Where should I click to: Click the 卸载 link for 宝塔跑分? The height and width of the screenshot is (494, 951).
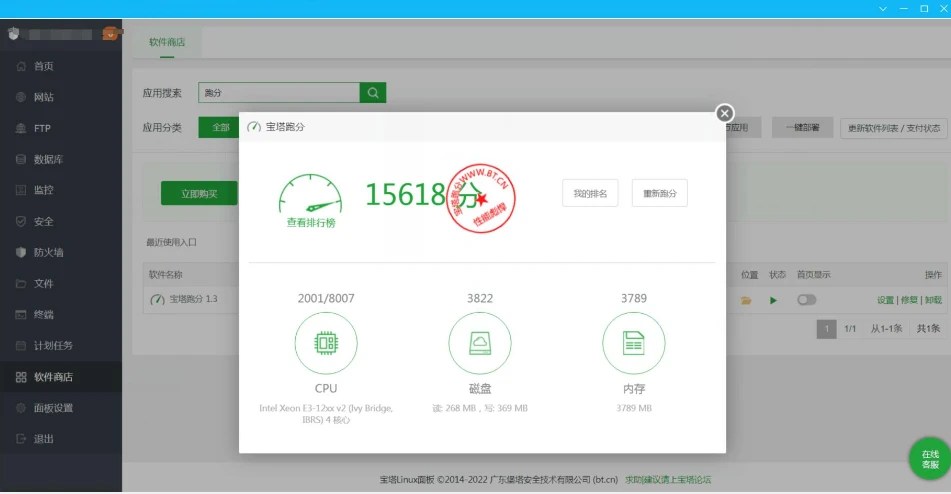[x=933, y=300]
